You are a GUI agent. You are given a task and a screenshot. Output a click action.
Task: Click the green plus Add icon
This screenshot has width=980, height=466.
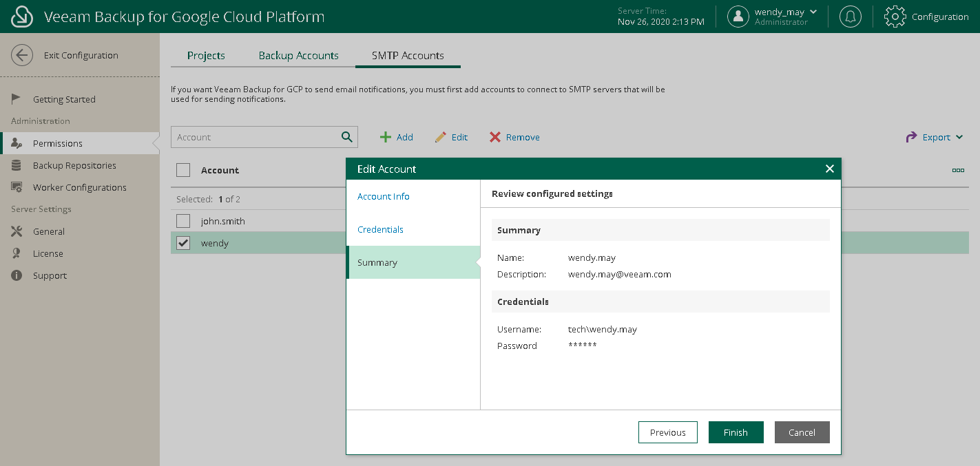pyautogui.click(x=386, y=137)
